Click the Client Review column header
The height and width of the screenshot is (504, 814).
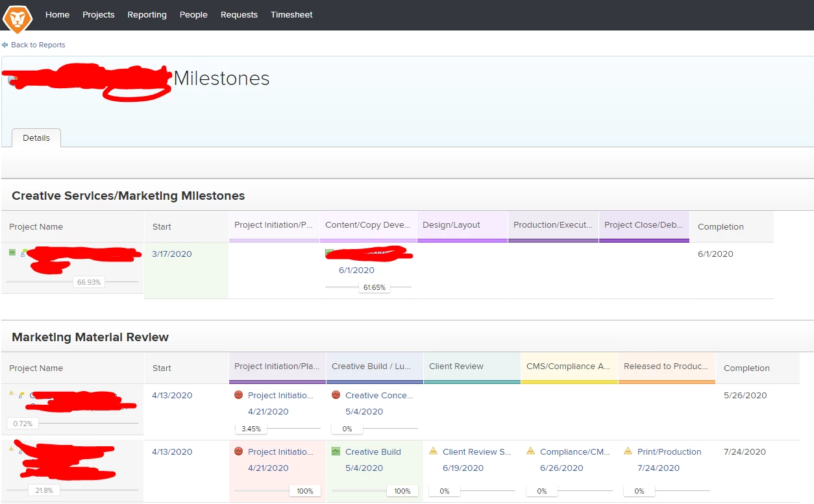[472, 368]
